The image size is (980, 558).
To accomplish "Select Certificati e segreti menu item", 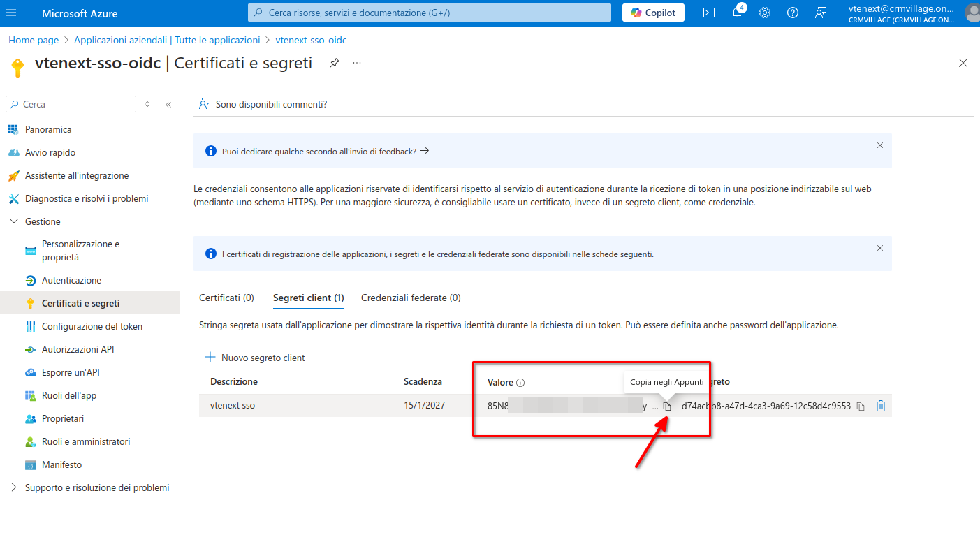I will 89,303.
